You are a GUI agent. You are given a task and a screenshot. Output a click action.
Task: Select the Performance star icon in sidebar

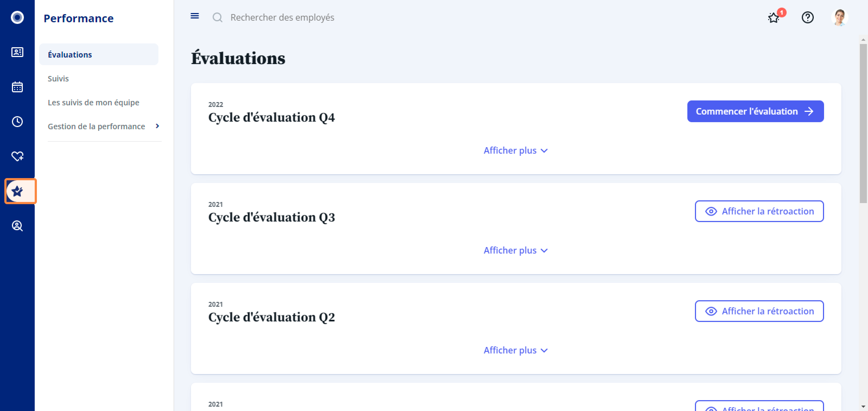17,191
